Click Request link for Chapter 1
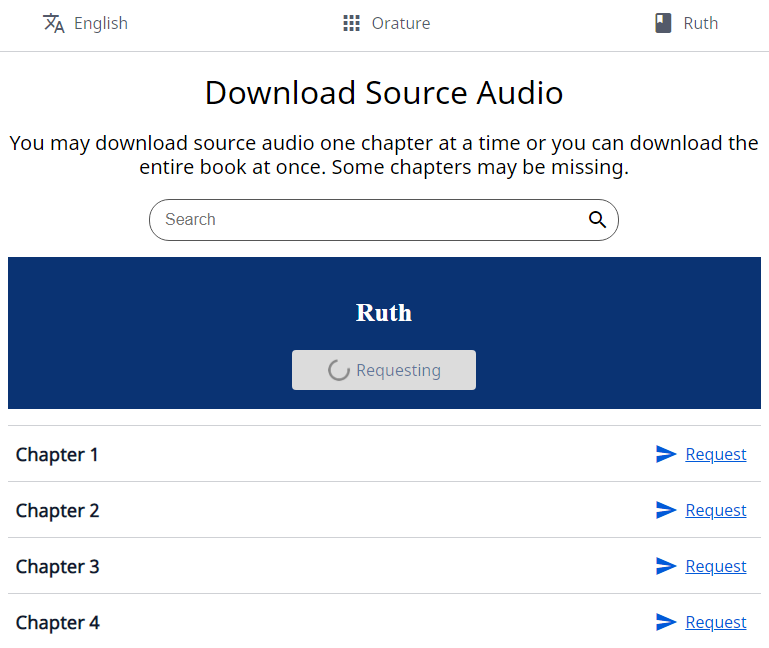Screen dimensions: 769x648 tap(716, 454)
